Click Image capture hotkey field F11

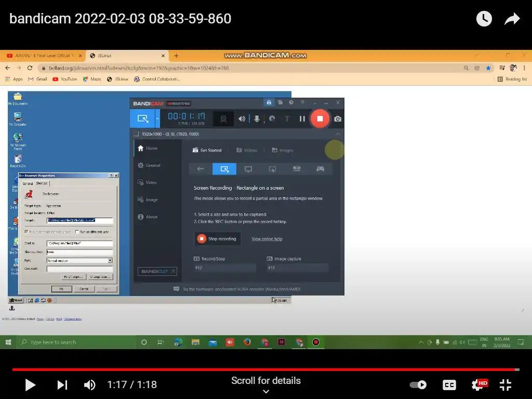(298, 268)
